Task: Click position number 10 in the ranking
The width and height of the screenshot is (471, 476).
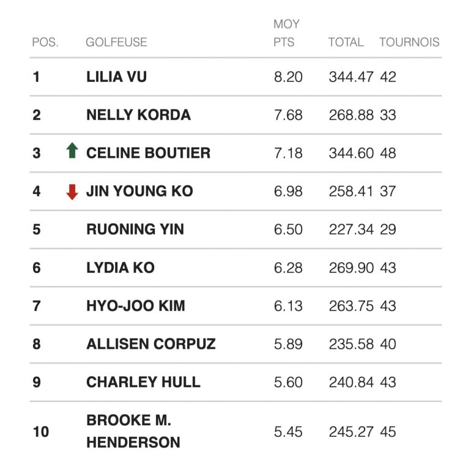Action: pyautogui.click(x=40, y=432)
